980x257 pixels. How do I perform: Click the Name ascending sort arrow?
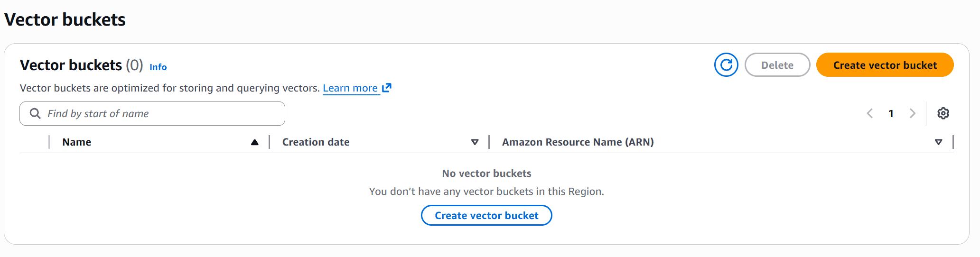255,142
